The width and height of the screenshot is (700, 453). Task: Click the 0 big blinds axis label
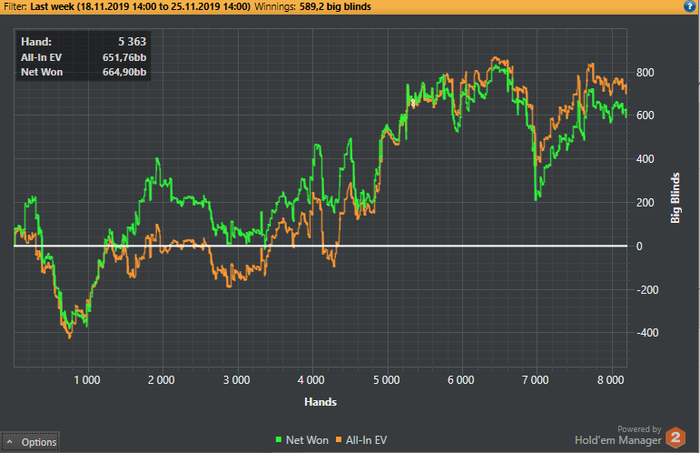pyautogui.click(x=639, y=246)
